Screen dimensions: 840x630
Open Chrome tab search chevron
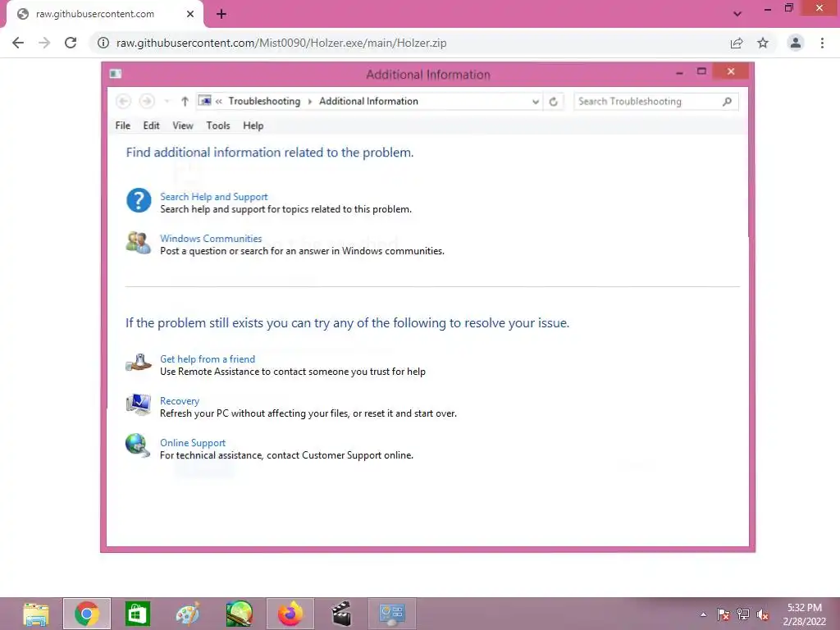[x=737, y=14]
